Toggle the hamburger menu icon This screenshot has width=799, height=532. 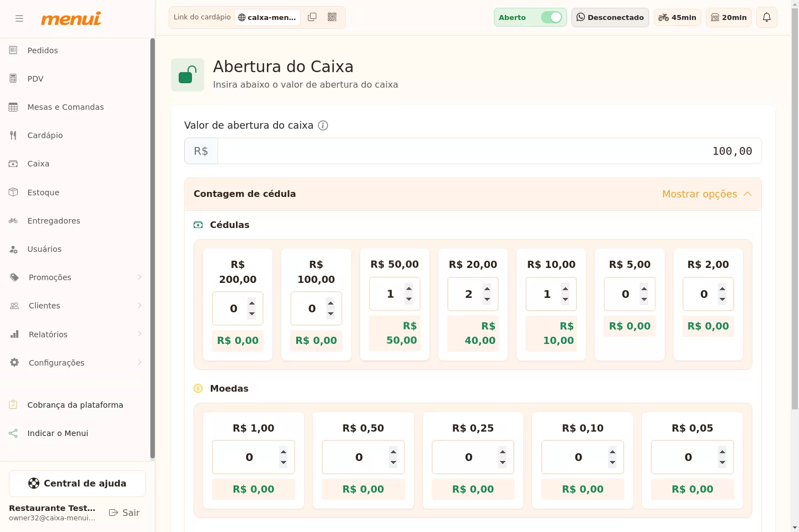coord(19,18)
